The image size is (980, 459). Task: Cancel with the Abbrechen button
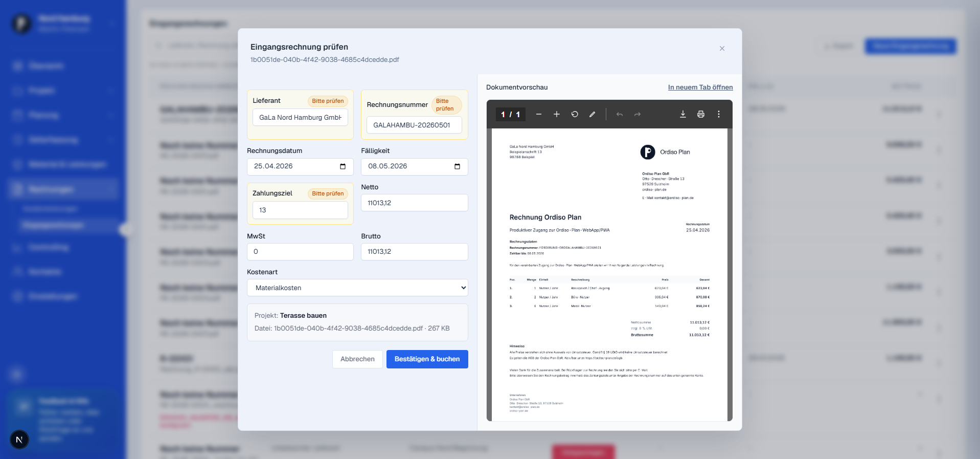click(x=357, y=359)
